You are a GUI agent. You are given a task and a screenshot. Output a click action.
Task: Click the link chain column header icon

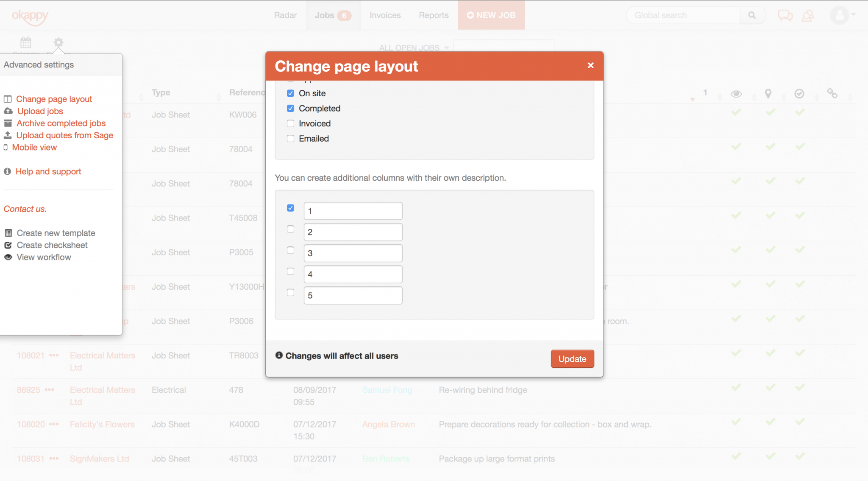832,93
